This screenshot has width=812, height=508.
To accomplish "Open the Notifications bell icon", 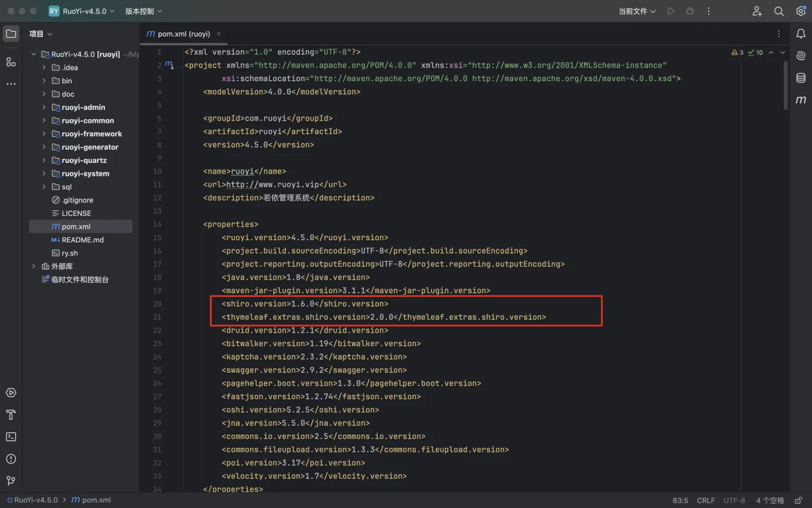I will click(x=801, y=34).
